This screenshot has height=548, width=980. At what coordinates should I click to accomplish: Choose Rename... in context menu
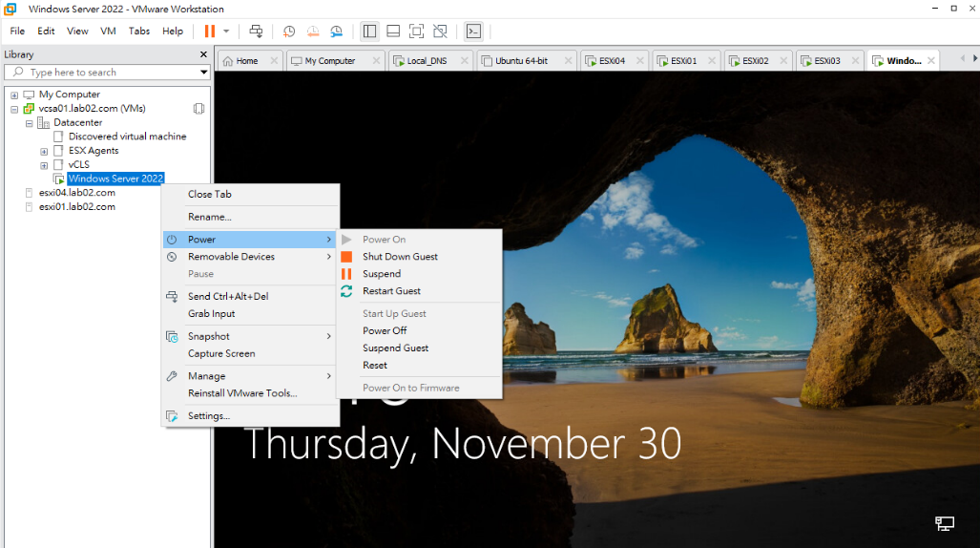tap(251, 217)
